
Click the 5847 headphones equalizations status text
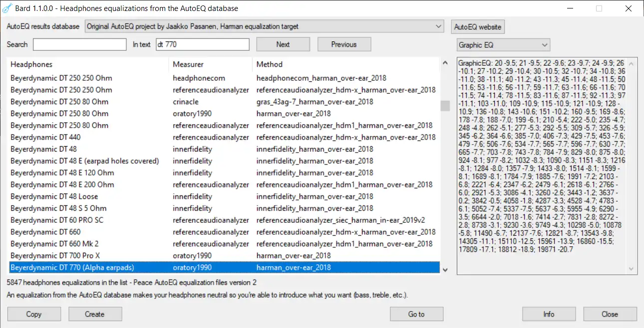(132, 282)
